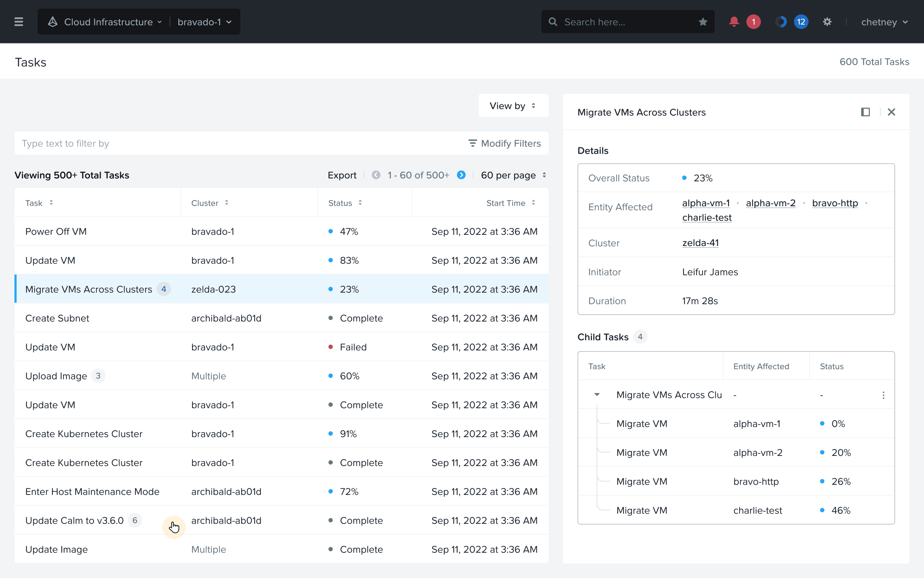Click the Leifur James initiator value
Viewport: 924px width, 578px height.
click(x=710, y=272)
